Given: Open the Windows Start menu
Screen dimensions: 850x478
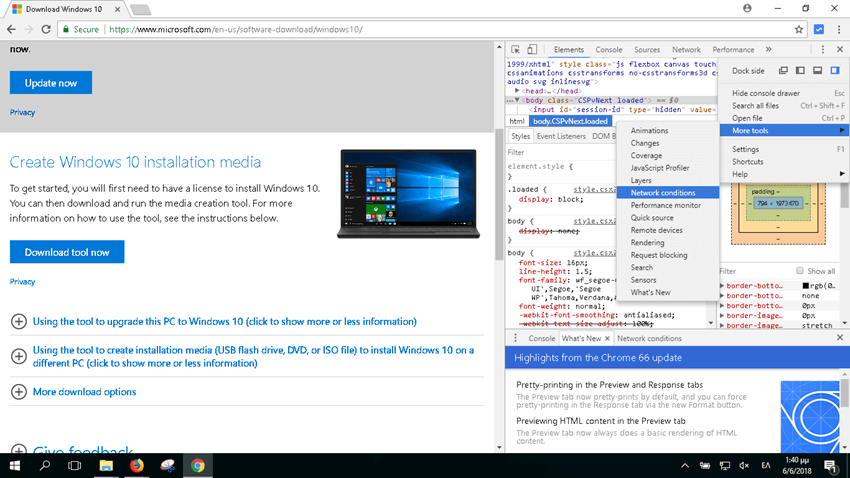Looking at the screenshot, I should [x=15, y=466].
